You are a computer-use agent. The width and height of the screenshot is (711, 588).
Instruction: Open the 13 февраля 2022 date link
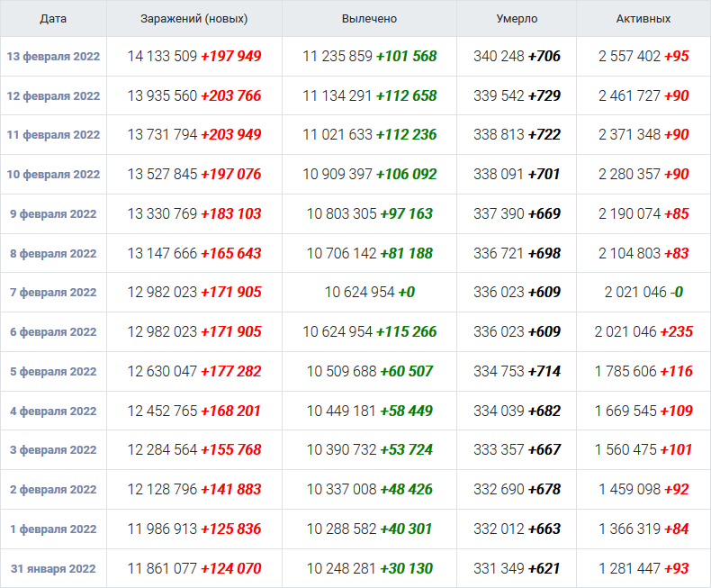tap(53, 57)
